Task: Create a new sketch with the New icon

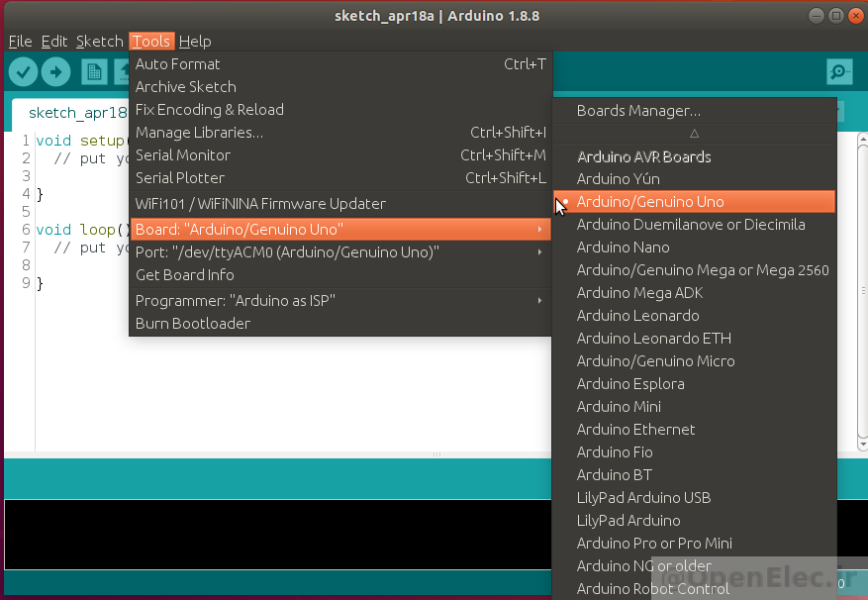Action: click(x=94, y=72)
